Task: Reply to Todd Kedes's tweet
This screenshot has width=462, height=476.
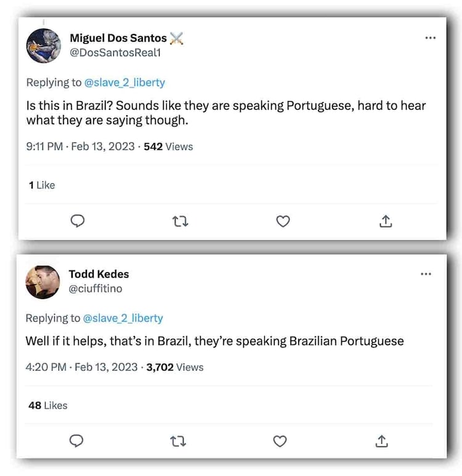Action: coord(76,441)
